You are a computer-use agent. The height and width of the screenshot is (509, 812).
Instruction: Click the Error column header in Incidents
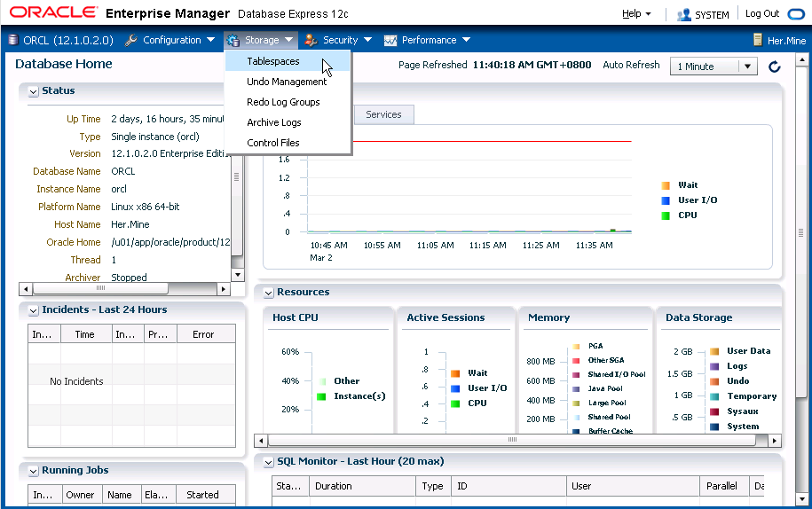[206, 334]
